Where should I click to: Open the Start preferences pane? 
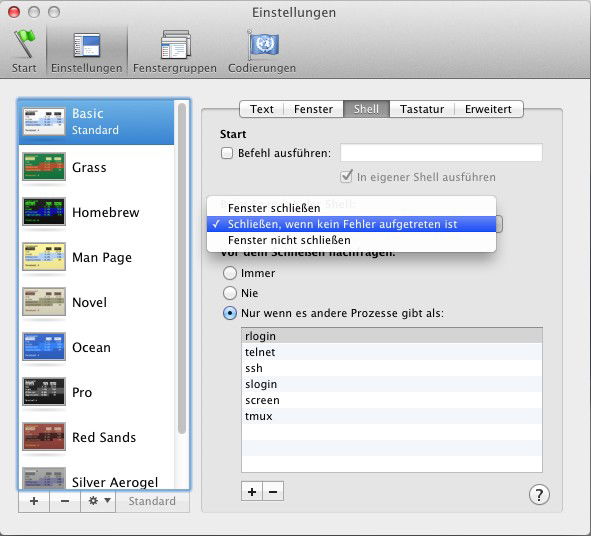[x=24, y=51]
